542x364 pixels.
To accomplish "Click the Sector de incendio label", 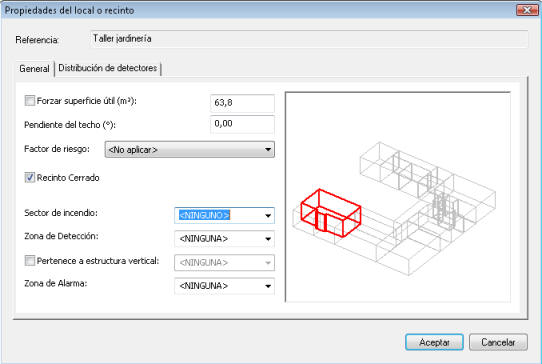I will (61, 213).
